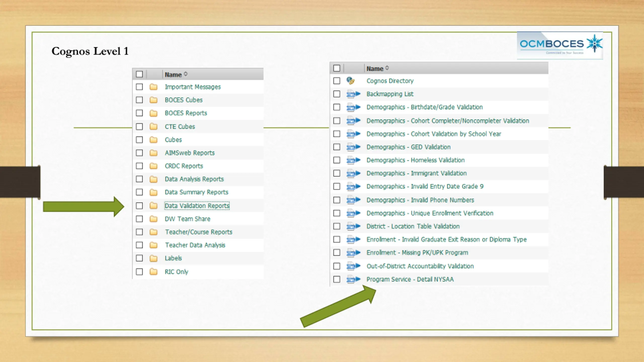The width and height of the screenshot is (644, 362).
Task: Sort folder list using Name arrow
Action: [186, 74]
